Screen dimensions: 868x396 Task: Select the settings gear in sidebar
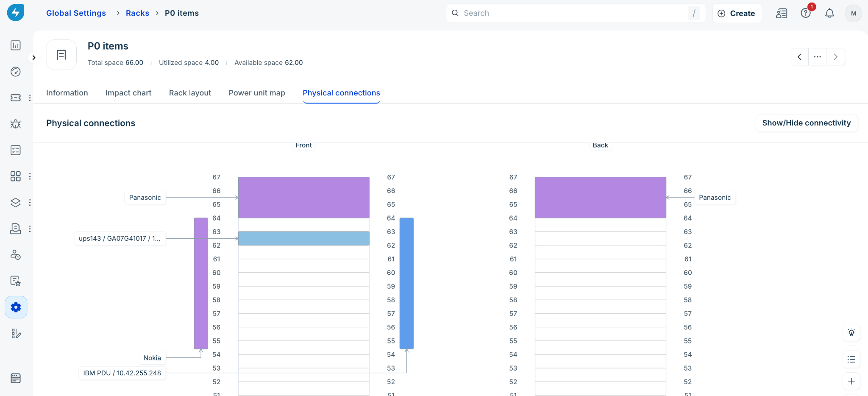click(x=16, y=307)
